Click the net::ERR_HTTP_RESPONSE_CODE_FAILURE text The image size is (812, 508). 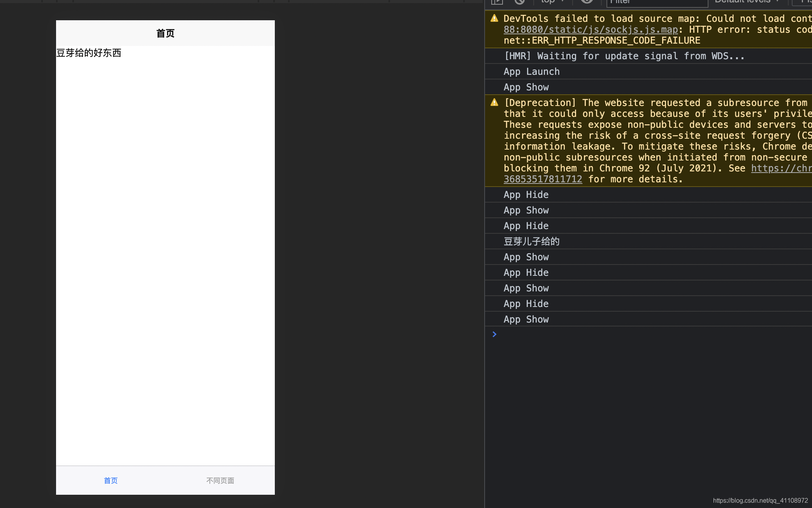602,41
